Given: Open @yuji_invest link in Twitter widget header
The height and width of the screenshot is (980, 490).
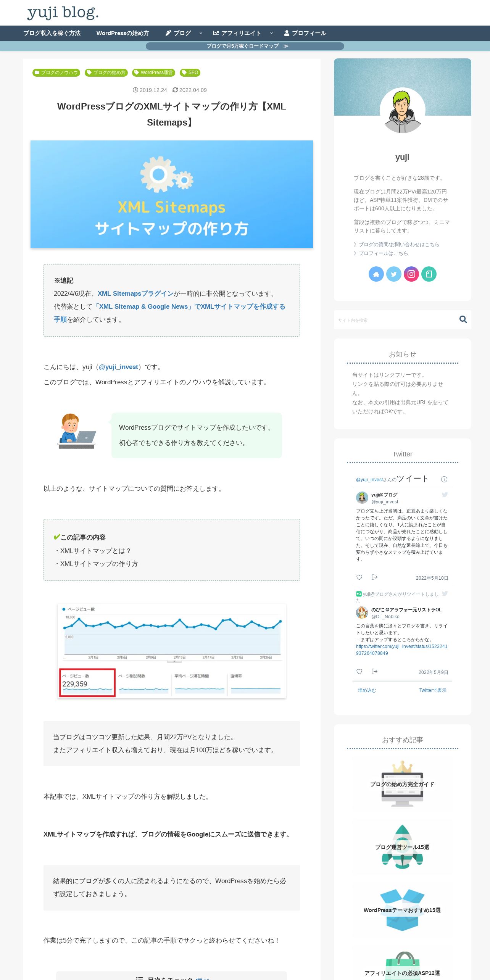Looking at the screenshot, I should tap(369, 480).
